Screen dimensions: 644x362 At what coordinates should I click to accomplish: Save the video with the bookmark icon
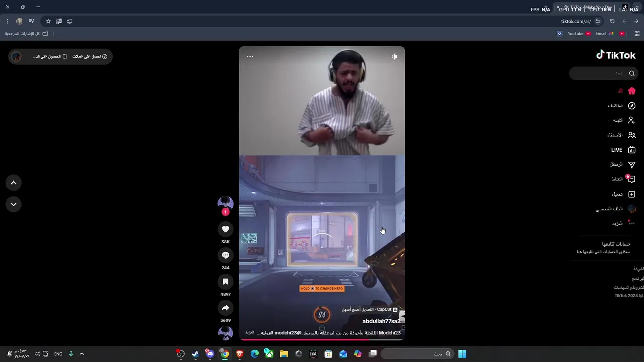225,282
